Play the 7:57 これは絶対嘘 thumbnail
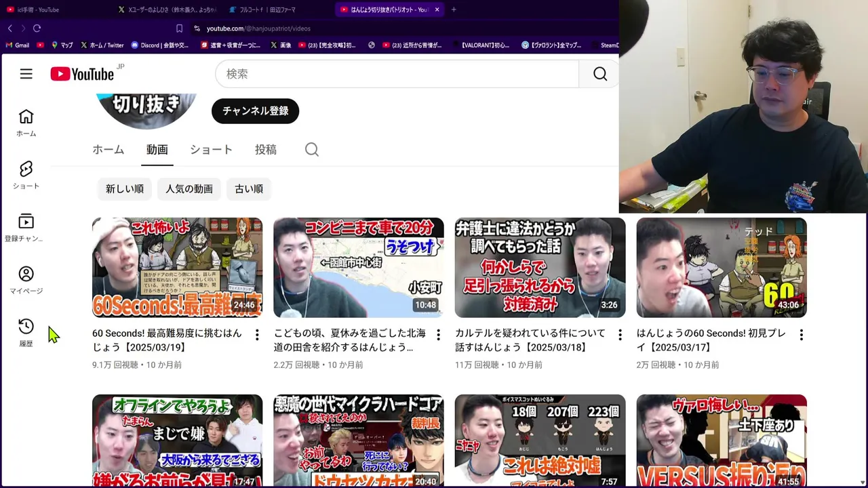Image resolution: width=868 pixels, height=488 pixels. (540, 441)
